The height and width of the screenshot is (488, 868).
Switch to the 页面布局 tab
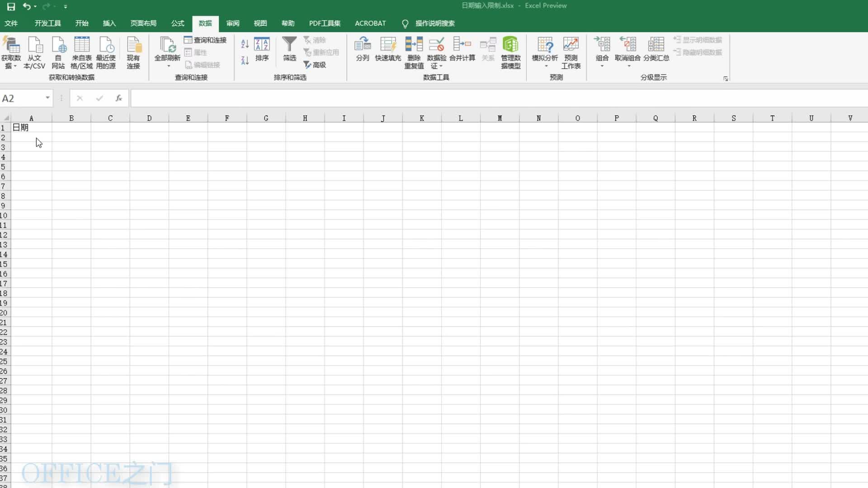click(143, 23)
